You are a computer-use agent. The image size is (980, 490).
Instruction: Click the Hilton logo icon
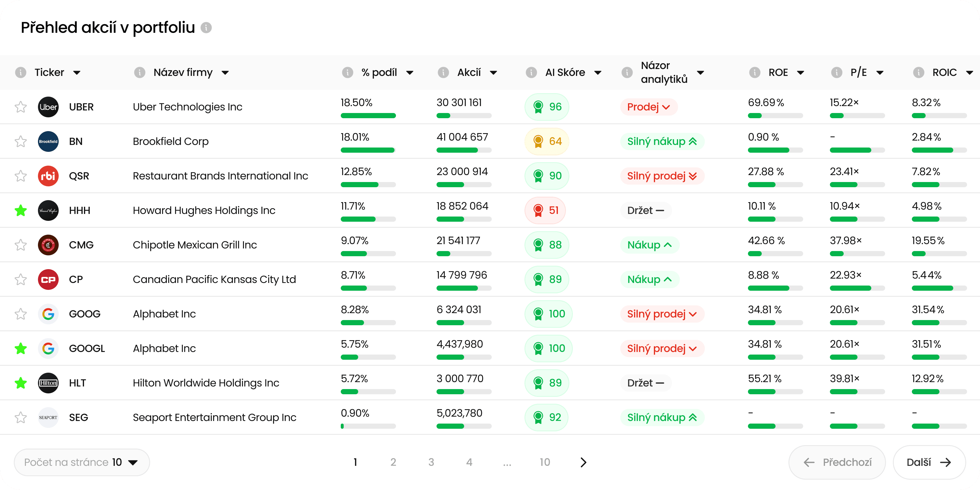pyautogui.click(x=48, y=383)
